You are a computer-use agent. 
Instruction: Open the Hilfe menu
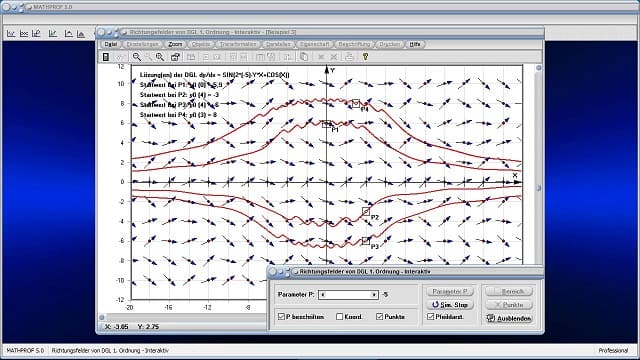click(x=415, y=44)
